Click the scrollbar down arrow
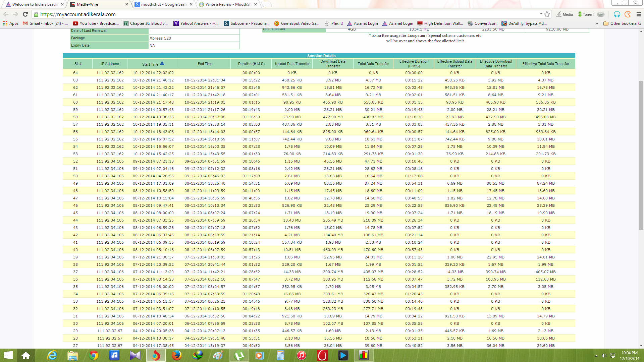Image resolution: width=644 pixels, height=362 pixels. coord(641,346)
